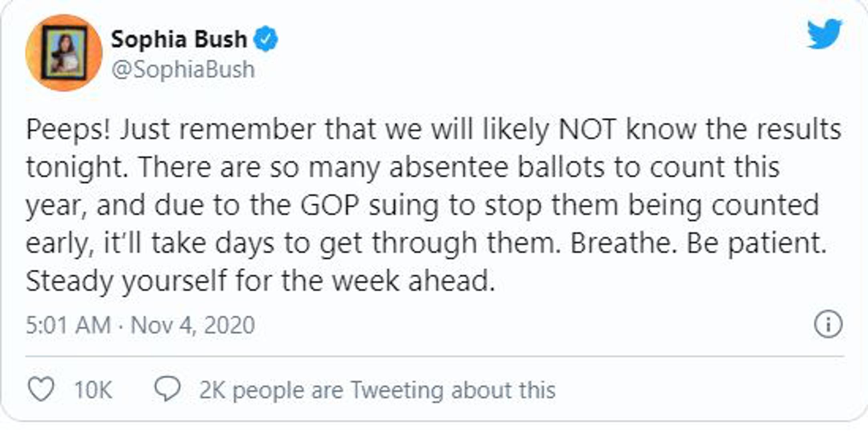The height and width of the screenshot is (433, 868).
Task: Click the capitalized word "NOT" in the tweet
Action: (587, 129)
